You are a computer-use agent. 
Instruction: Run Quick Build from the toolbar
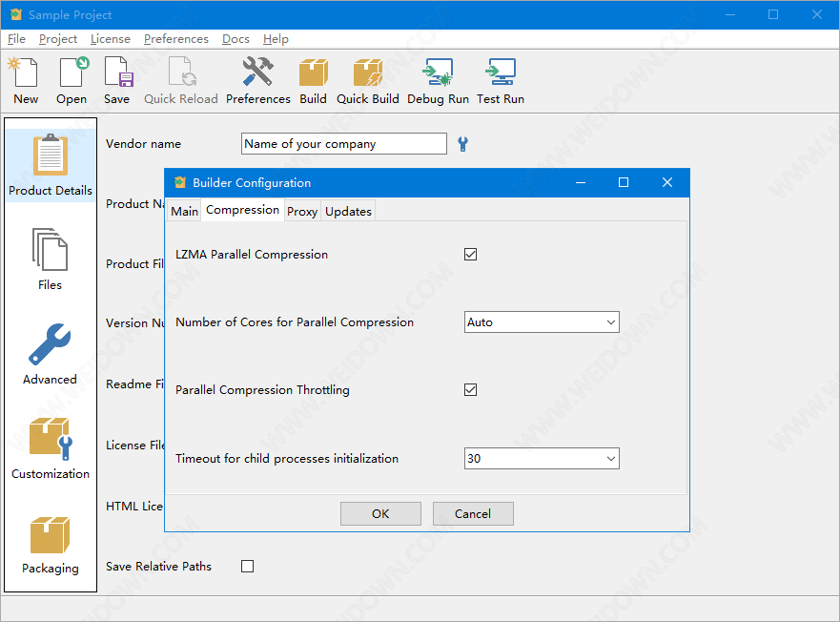367,81
